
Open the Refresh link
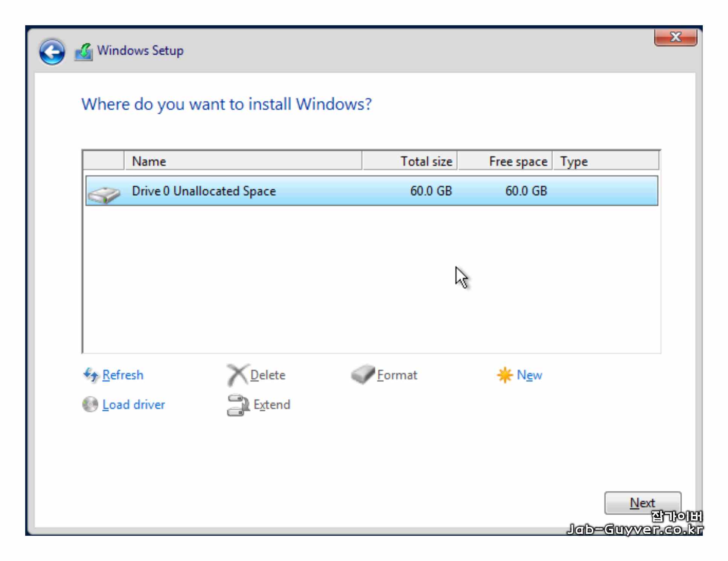pyautogui.click(x=123, y=375)
